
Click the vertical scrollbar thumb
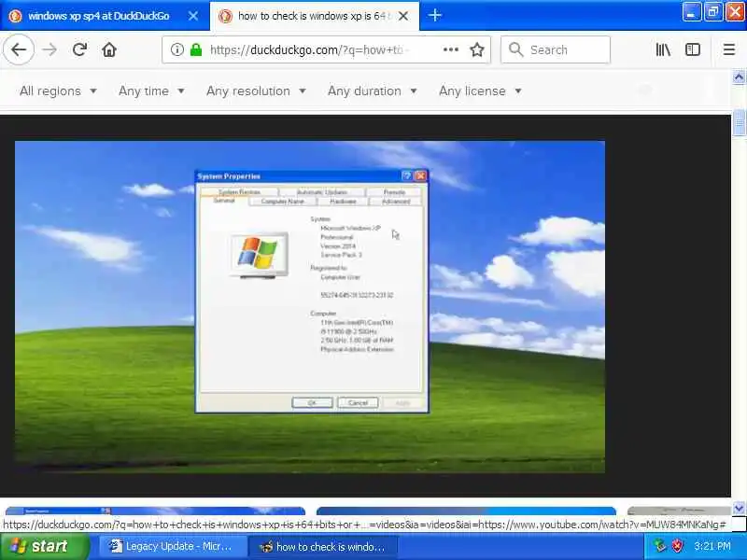pyautogui.click(x=739, y=123)
